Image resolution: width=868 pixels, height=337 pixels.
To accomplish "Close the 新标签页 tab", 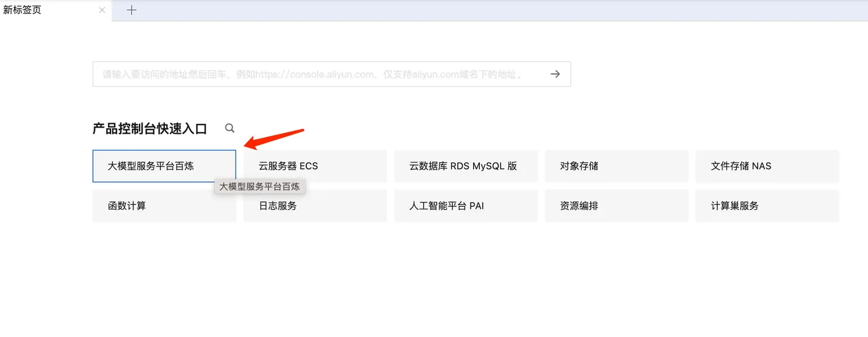I will coord(102,10).
